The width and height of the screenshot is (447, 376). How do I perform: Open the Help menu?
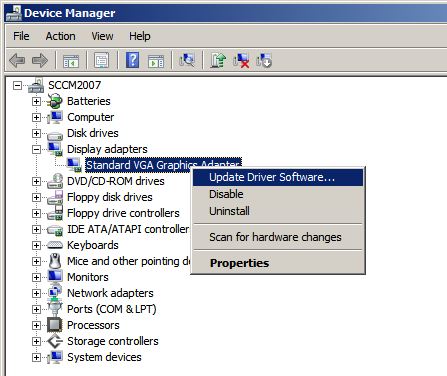click(140, 36)
